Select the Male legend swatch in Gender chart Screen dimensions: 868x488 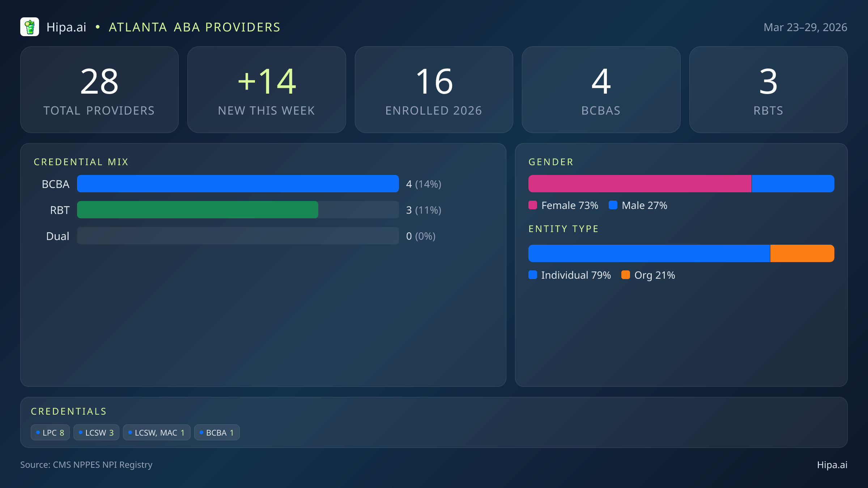(x=614, y=205)
